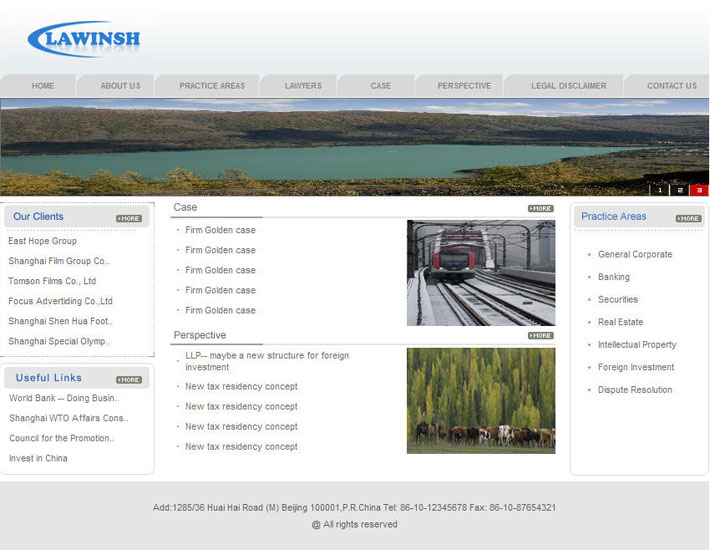Click the Our Clients heading

tap(38, 216)
